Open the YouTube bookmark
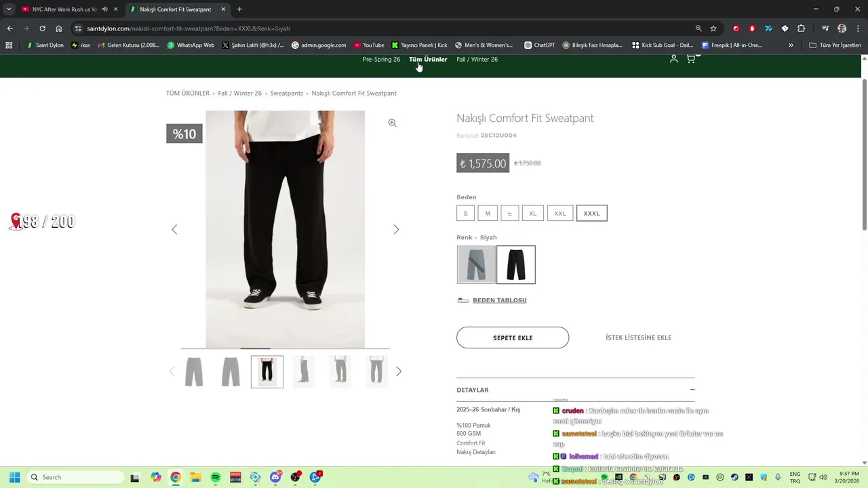868x488 pixels. 369,45
